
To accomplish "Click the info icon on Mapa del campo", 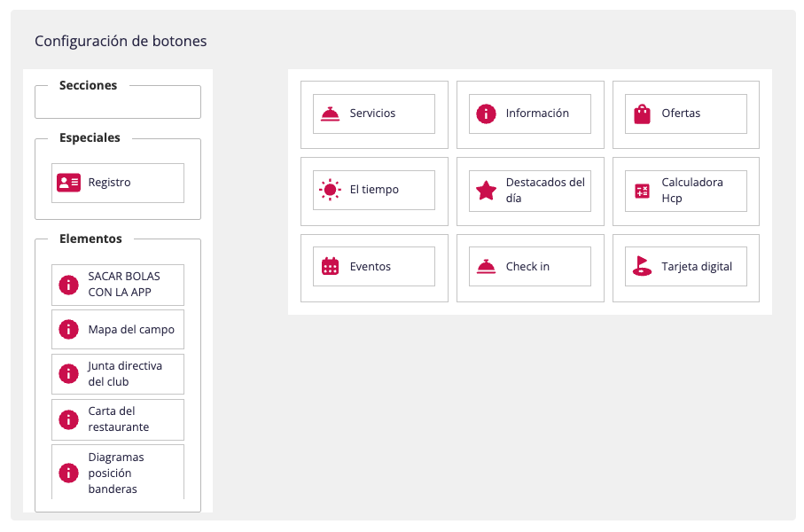I will pos(69,329).
